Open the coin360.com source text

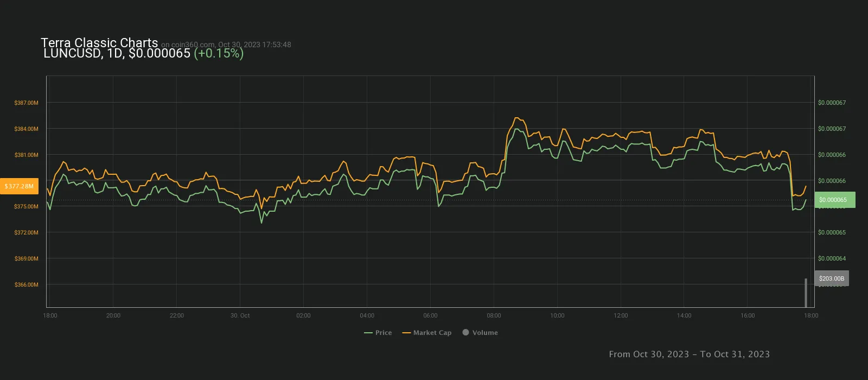coord(226,45)
